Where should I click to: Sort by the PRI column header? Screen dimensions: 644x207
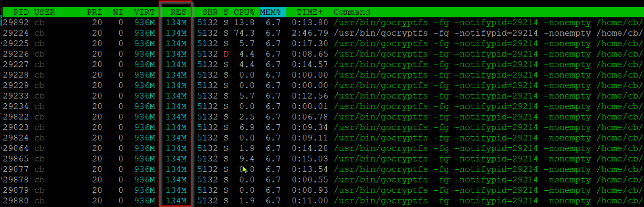tap(95, 12)
